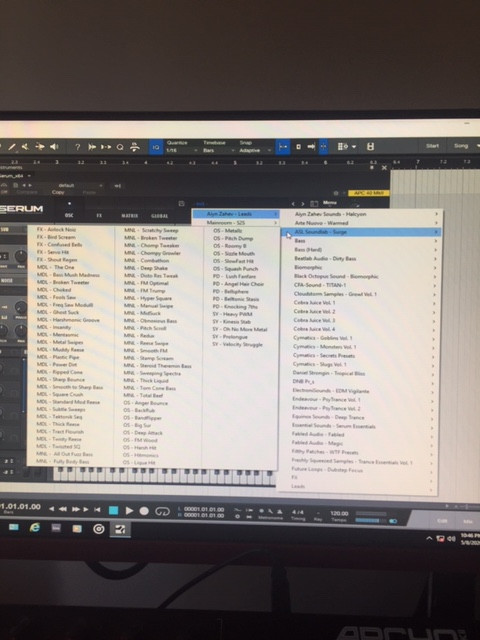Click Serum's next preset arrow
Screen dimensions: 480x640
pos(303,204)
